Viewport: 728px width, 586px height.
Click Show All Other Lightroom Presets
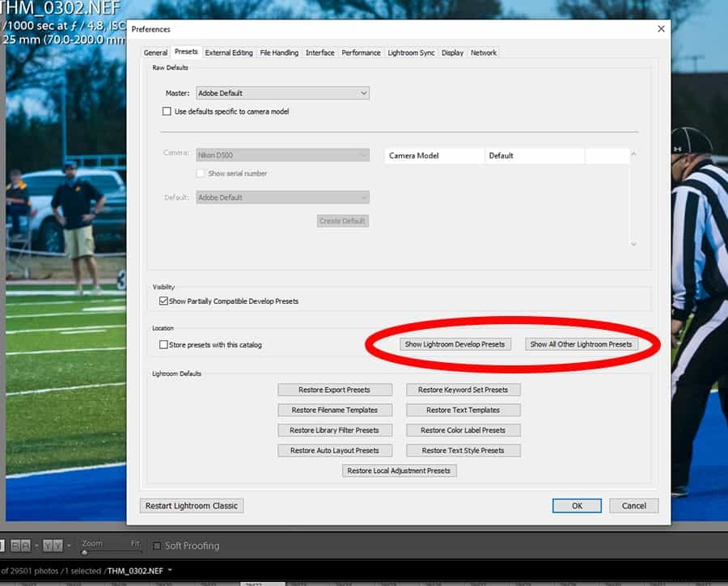(x=582, y=344)
